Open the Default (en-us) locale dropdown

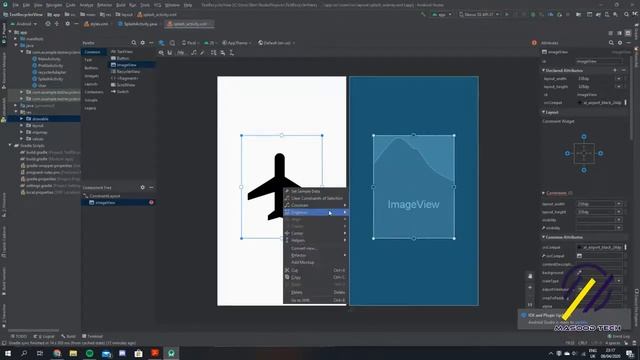276,43
